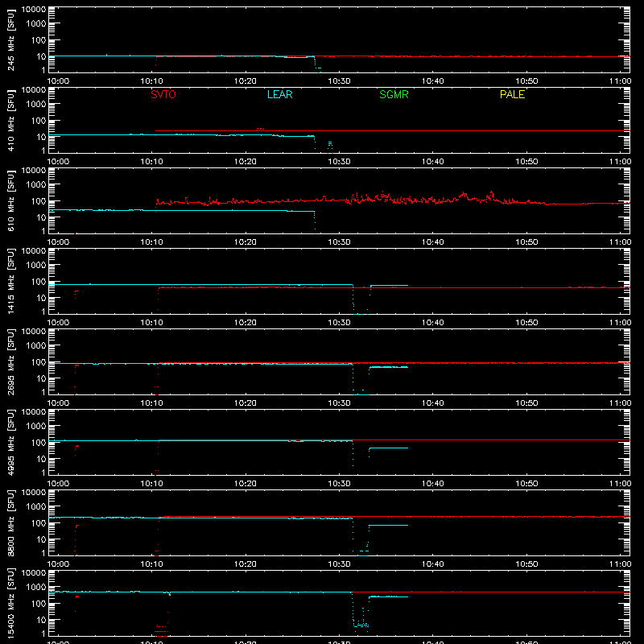Select the 2695 MHz [SFU] axis label
Image resolution: width=644 pixels, height=644 pixels.
tap(11, 361)
